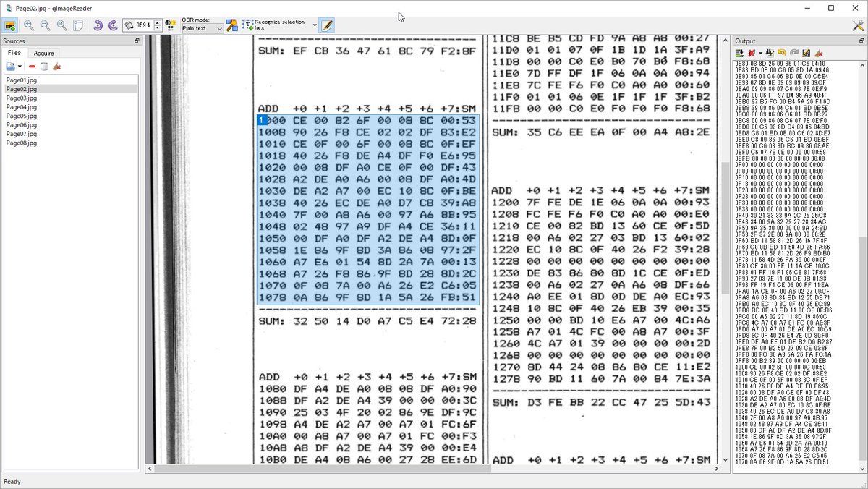Screen dimensions: 868x489
Task: Rotate the page counter-clockwise
Action: pyautogui.click(x=98, y=25)
